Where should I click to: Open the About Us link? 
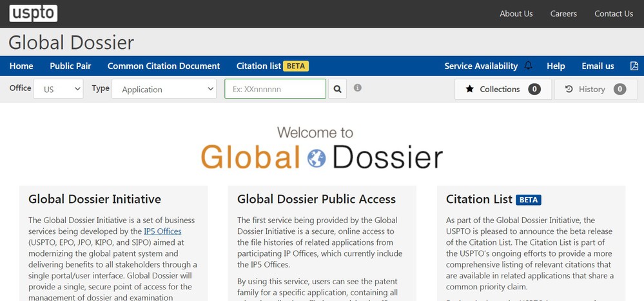[516, 14]
